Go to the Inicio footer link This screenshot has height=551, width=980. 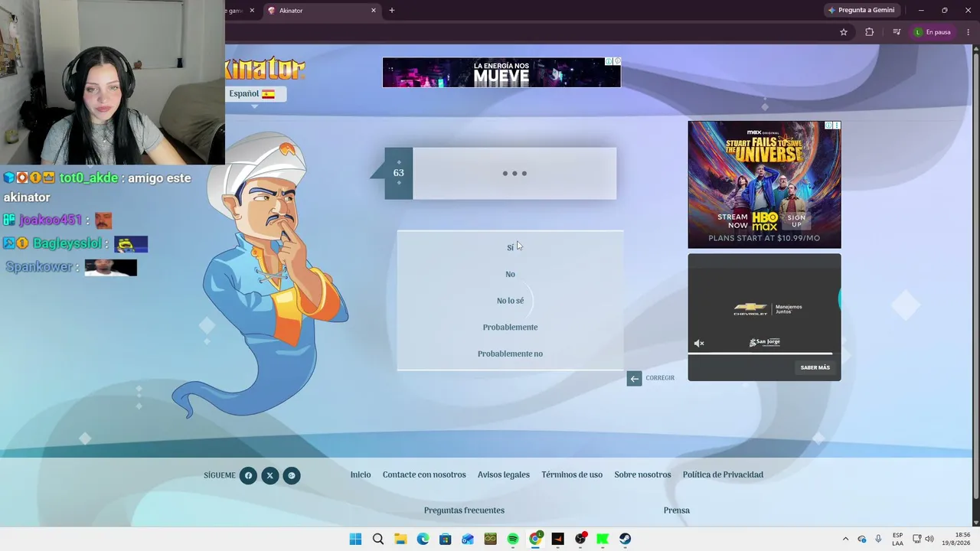(361, 474)
